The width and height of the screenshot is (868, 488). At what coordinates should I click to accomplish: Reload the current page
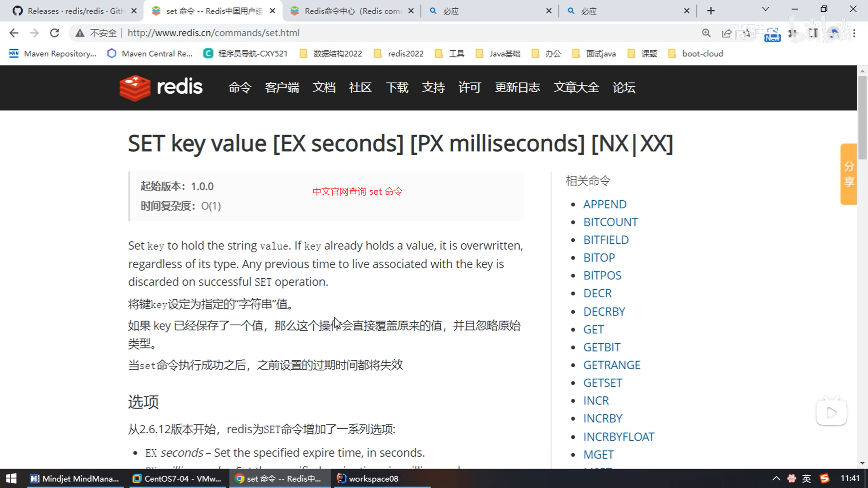(55, 33)
